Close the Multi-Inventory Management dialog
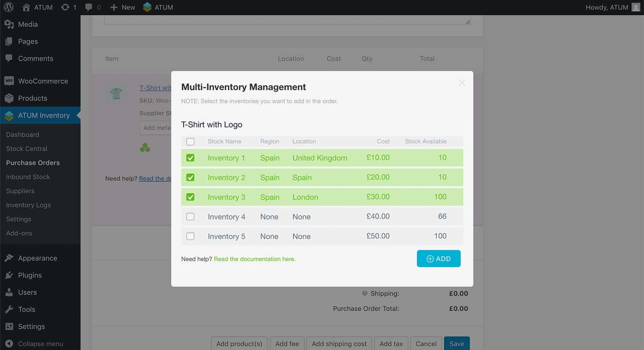This screenshot has height=350, width=644. [x=462, y=83]
